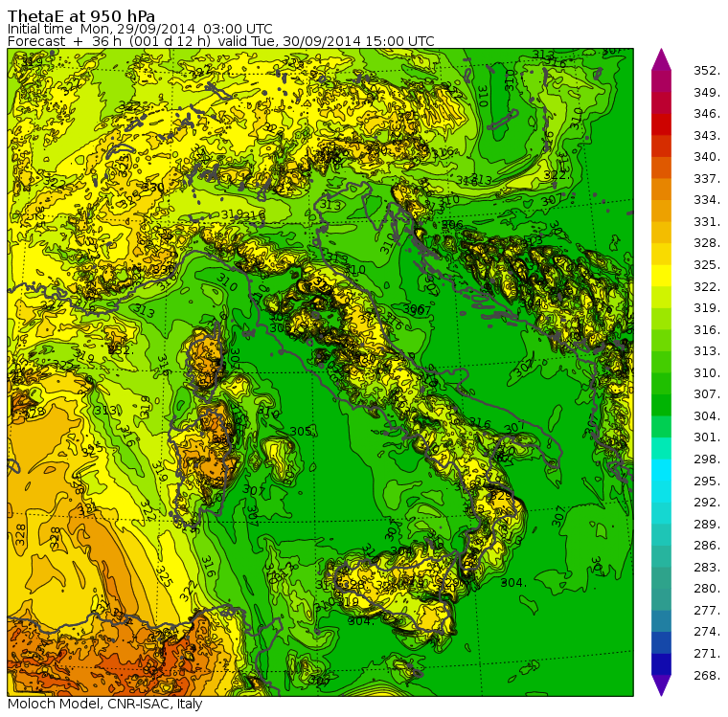Click the legend value "295."

click(x=707, y=482)
